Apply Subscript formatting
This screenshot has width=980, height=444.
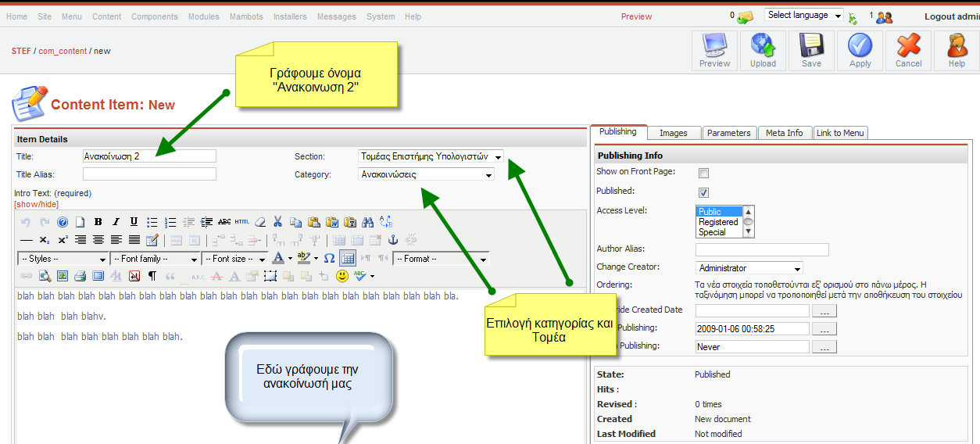point(45,240)
